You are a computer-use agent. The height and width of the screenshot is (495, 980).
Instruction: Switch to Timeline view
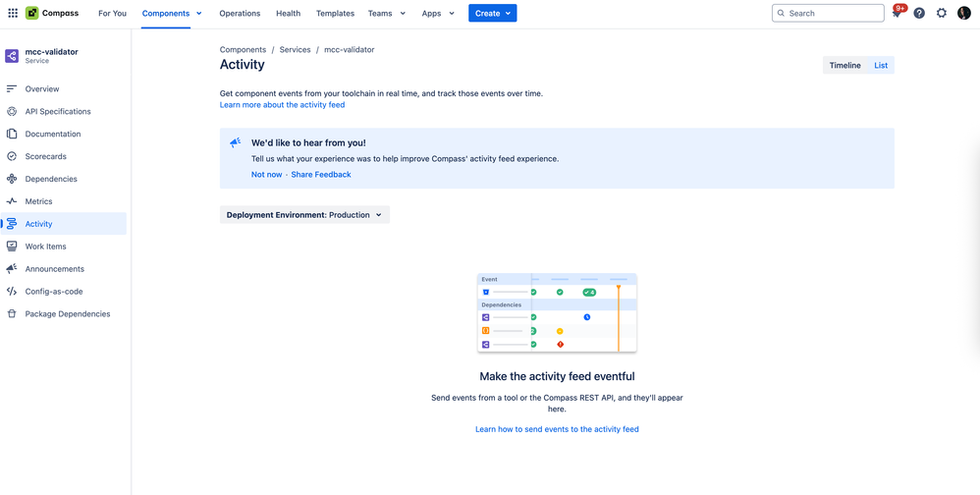(x=844, y=66)
